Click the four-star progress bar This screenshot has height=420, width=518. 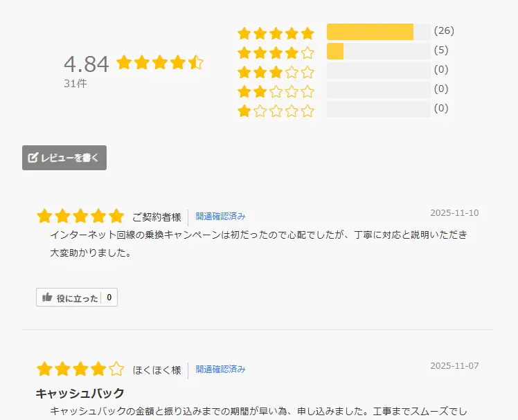pos(378,51)
